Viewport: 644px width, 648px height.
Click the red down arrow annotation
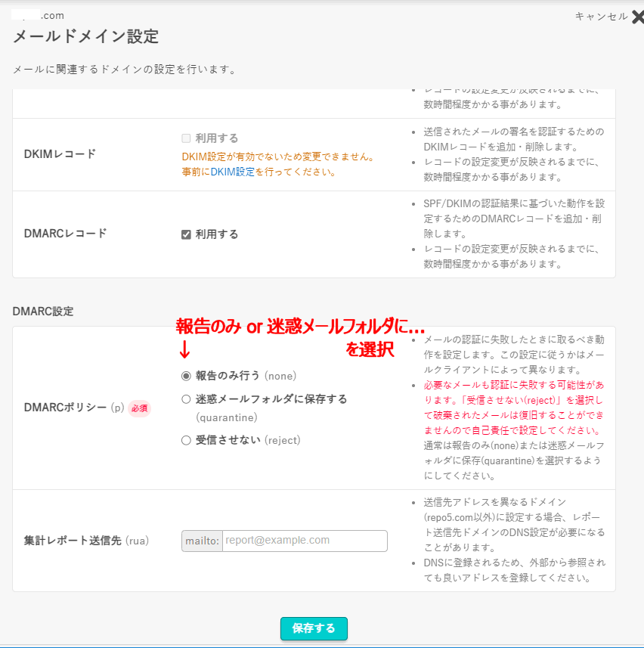[184, 349]
